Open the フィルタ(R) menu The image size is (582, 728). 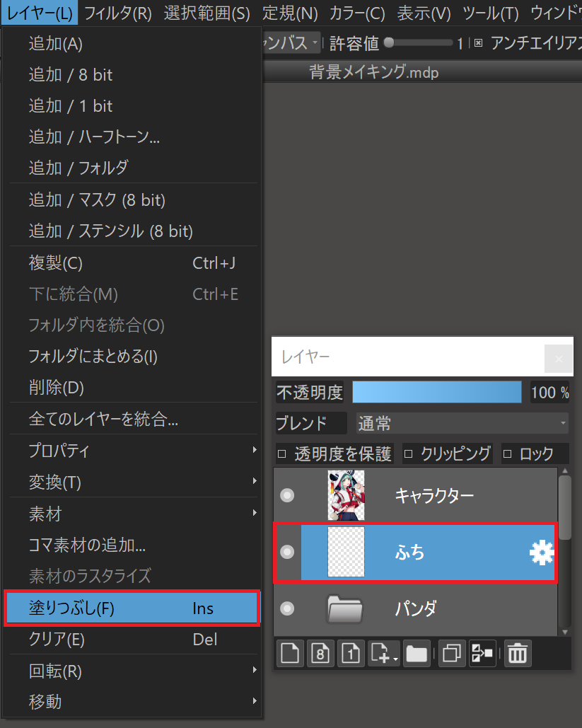click(x=118, y=13)
